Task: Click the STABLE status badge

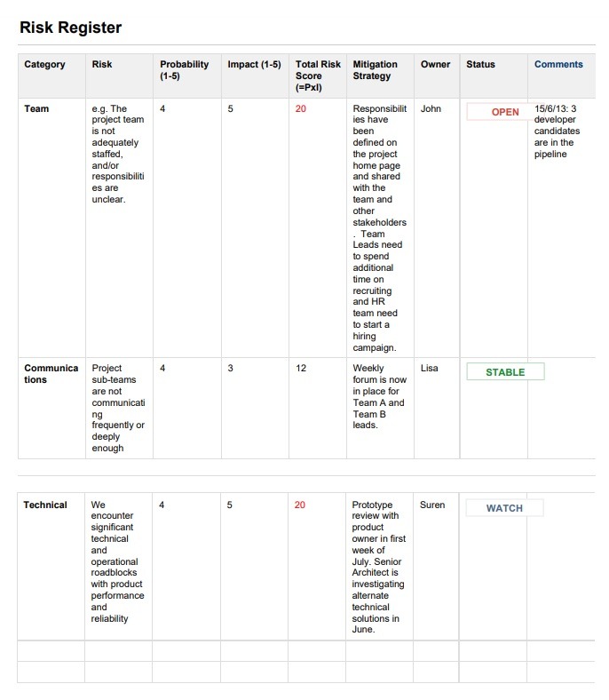Action: [505, 372]
